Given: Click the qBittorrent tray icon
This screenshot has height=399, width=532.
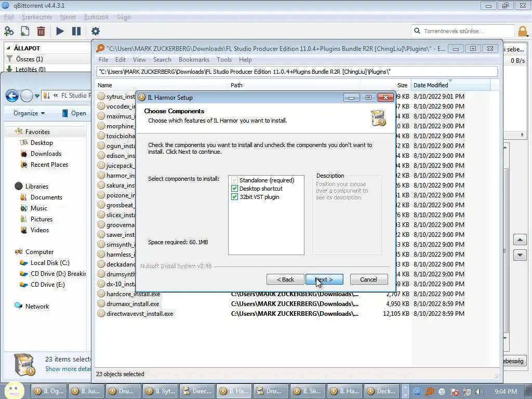Looking at the screenshot, I should pos(417,392).
